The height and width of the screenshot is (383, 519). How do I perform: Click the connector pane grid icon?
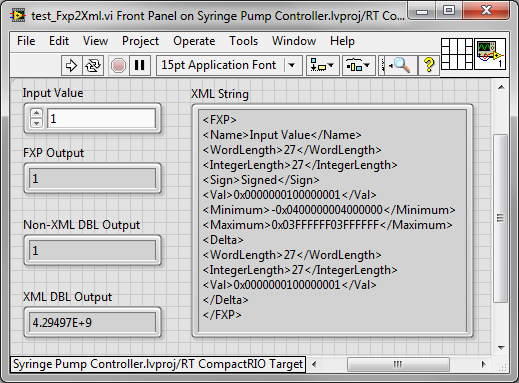[457, 54]
